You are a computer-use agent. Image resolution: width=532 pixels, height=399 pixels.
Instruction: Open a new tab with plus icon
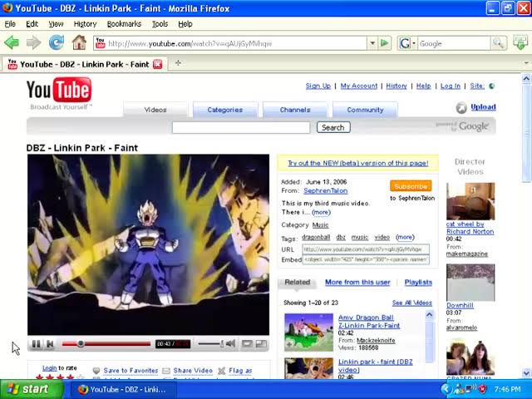(178, 62)
